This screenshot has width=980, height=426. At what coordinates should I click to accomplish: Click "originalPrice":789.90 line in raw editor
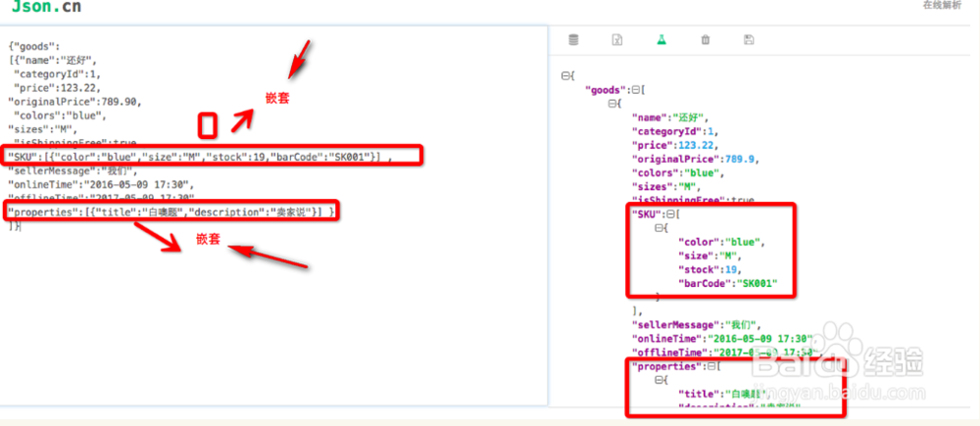[x=75, y=102]
